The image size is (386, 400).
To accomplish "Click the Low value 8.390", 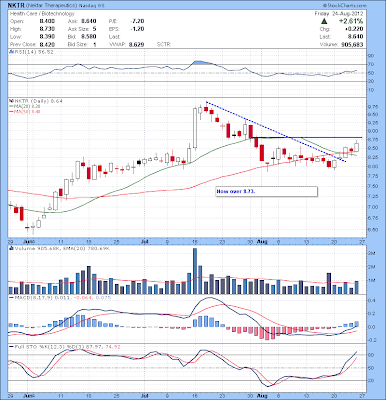I will click(x=47, y=37).
